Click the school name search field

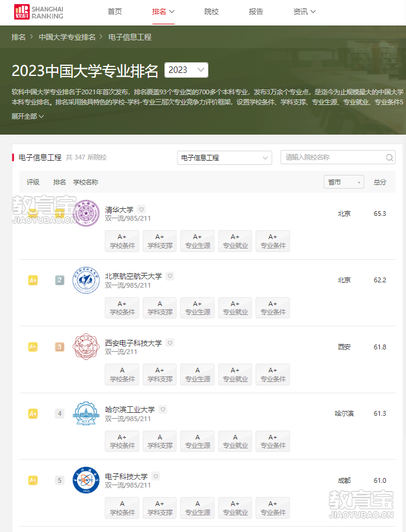coord(338,157)
